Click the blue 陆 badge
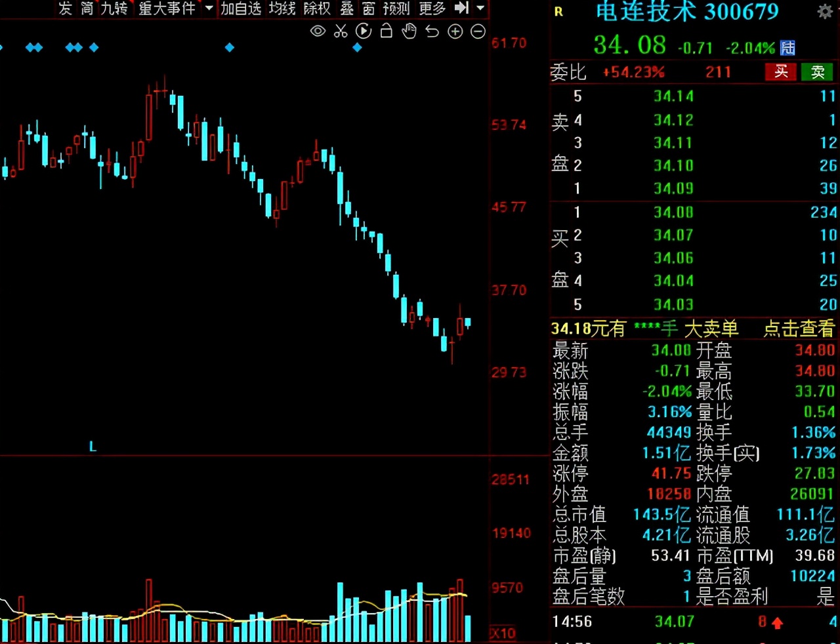 (x=787, y=48)
